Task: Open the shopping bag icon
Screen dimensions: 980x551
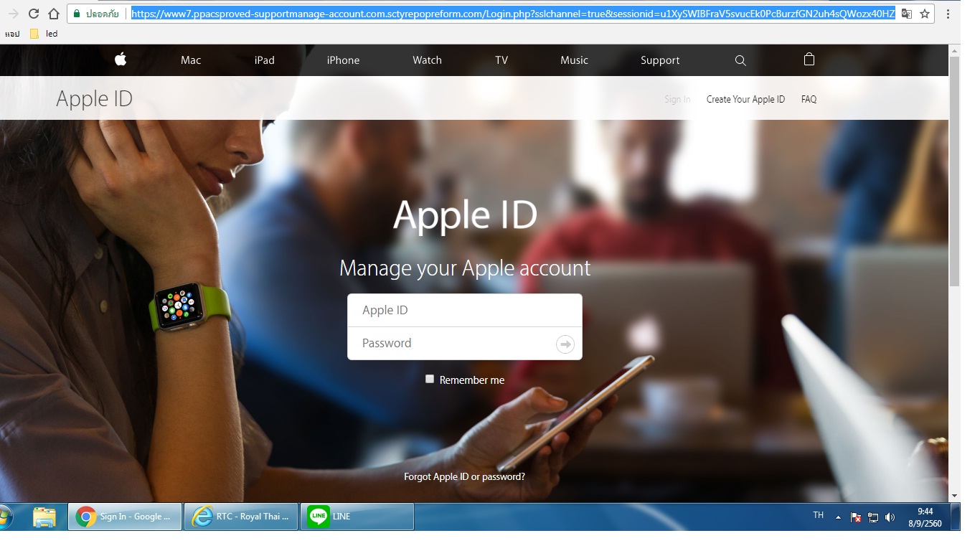Action: (x=809, y=60)
